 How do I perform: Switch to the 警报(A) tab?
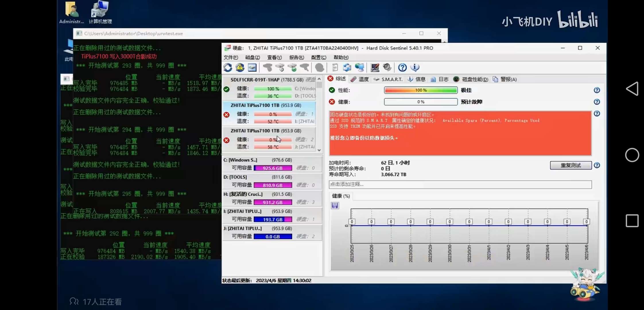click(505, 79)
